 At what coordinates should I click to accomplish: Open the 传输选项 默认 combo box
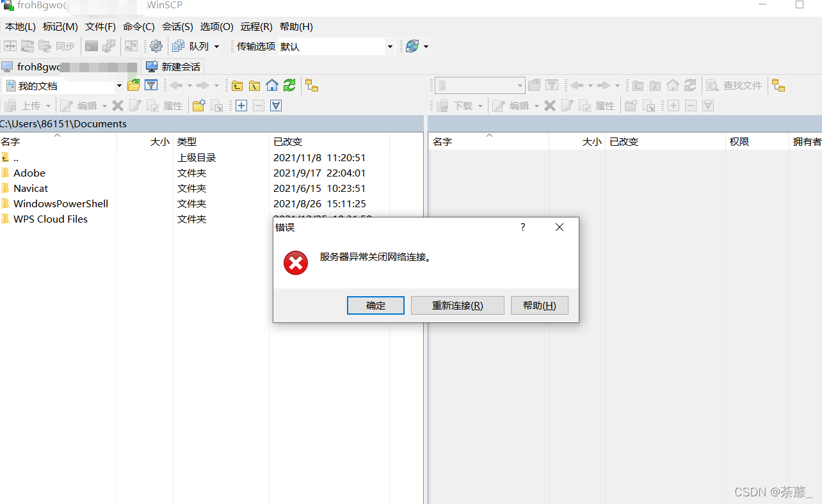[337, 46]
